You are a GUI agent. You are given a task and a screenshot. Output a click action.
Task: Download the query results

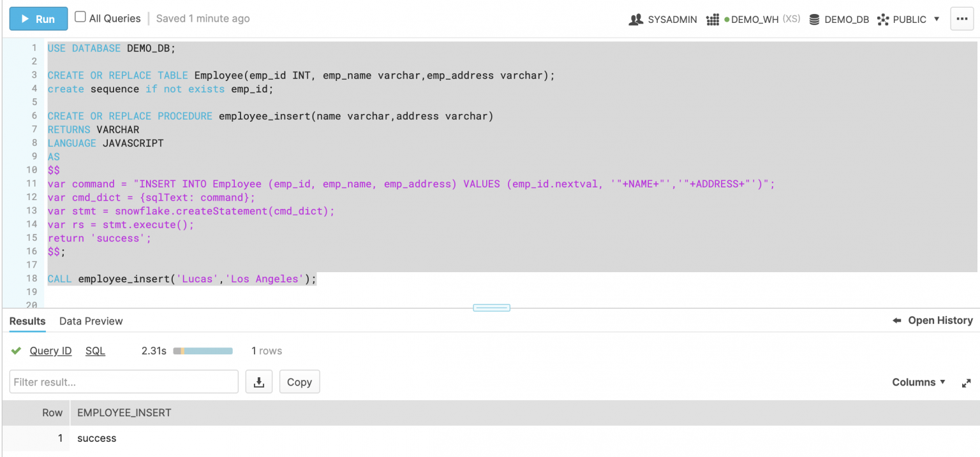click(x=258, y=381)
